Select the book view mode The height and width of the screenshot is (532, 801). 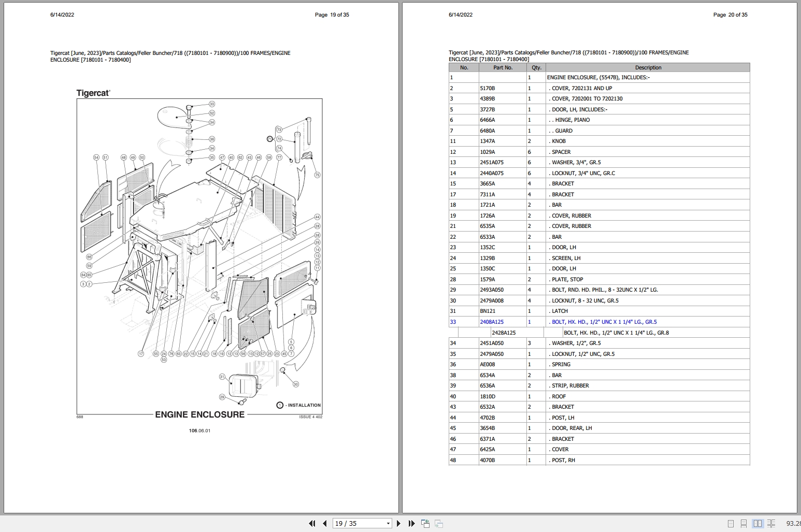(x=770, y=524)
